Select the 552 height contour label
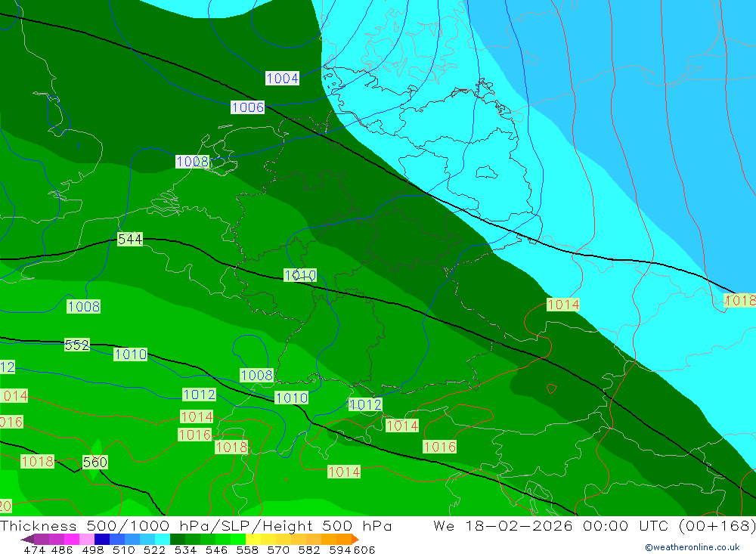756x554 pixels. coord(77,345)
